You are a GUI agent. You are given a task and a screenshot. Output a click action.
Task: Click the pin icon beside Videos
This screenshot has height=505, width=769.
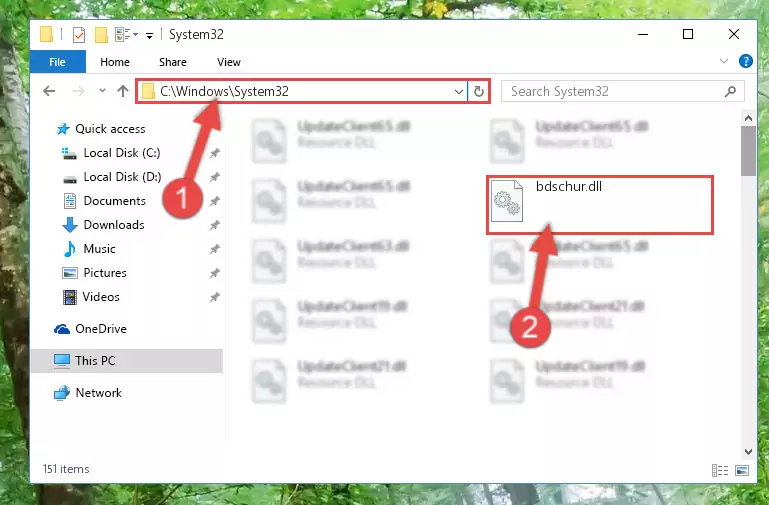214,298
